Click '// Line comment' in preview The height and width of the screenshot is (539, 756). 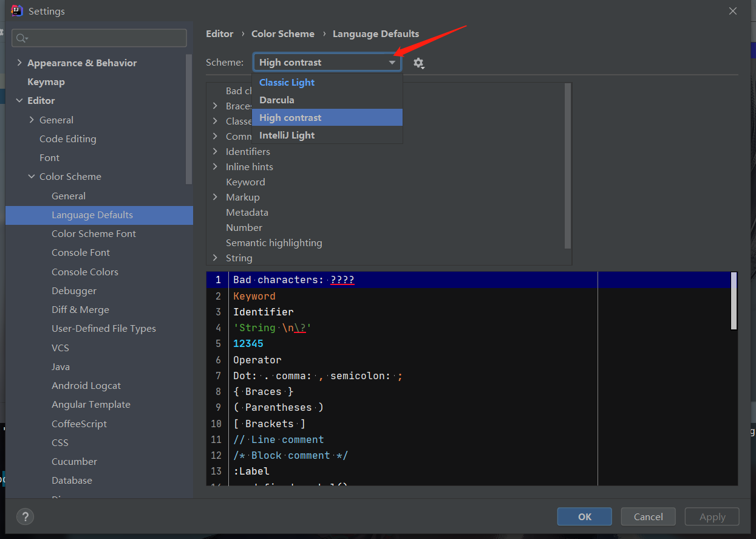[x=279, y=439]
